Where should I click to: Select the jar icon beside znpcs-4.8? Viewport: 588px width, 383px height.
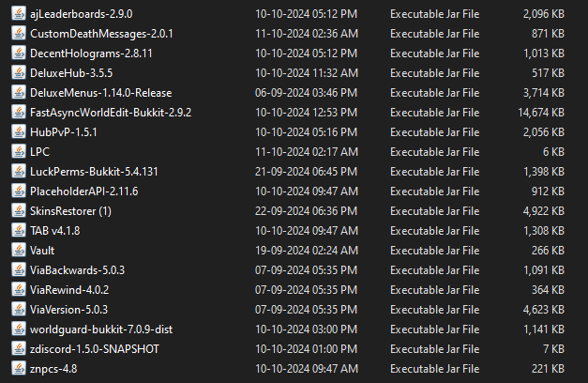pyautogui.click(x=19, y=368)
